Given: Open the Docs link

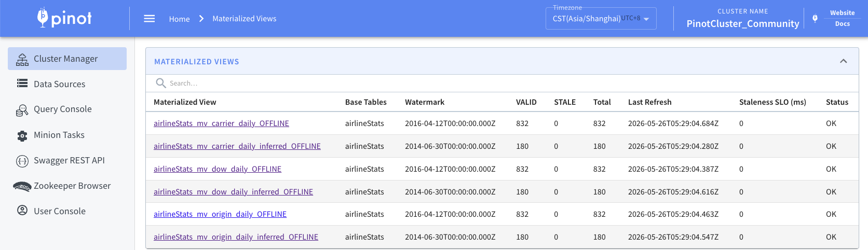Looking at the screenshot, I should [x=842, y=24].
